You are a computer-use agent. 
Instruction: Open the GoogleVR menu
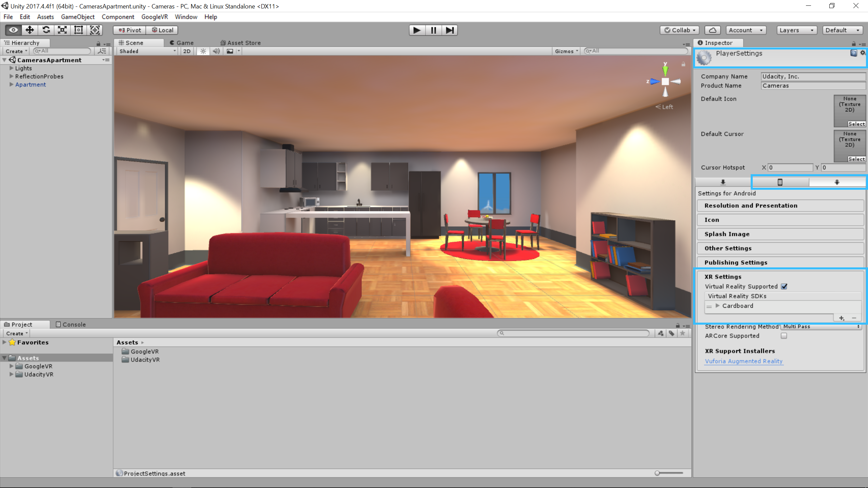pos(154,17)
